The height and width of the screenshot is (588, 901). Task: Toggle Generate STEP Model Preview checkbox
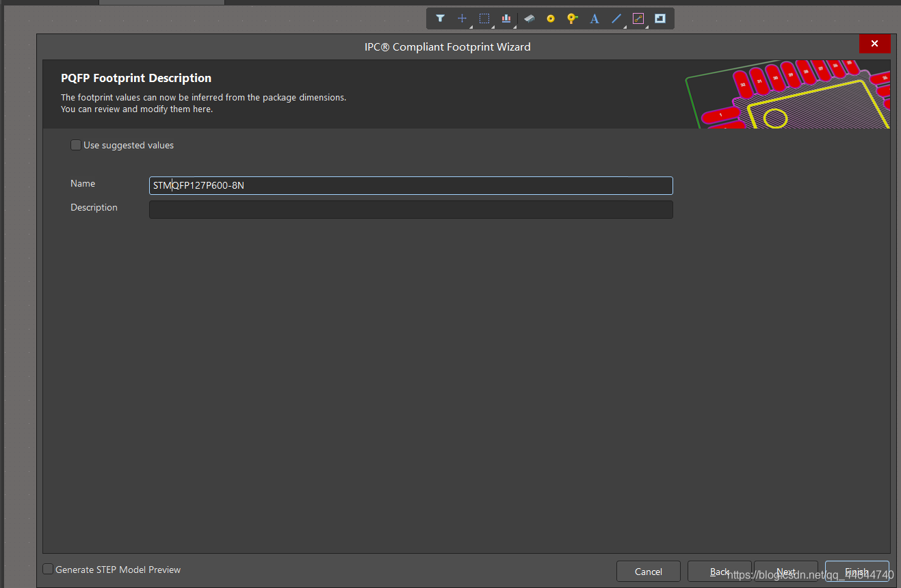coord(48,569)
